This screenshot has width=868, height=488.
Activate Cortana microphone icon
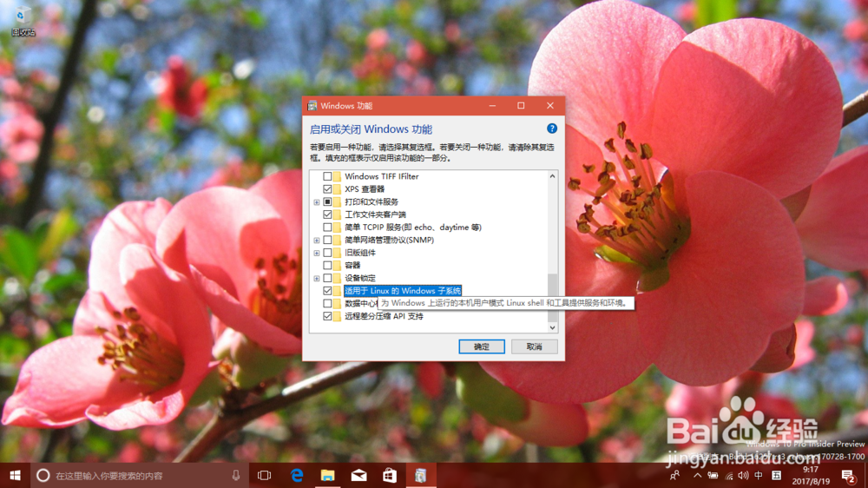tap(236, 475)
